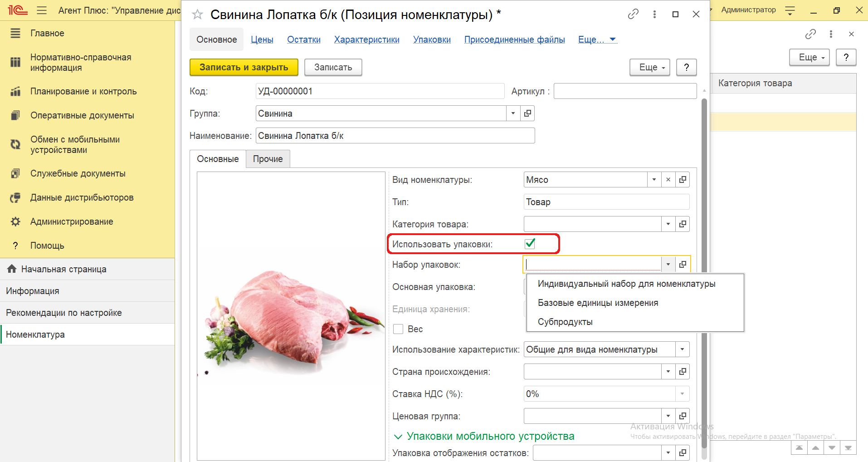Viewport: 868px width, 462px height.
Task: Open dialog Еще dropdown button
Action: pos(650,67)
